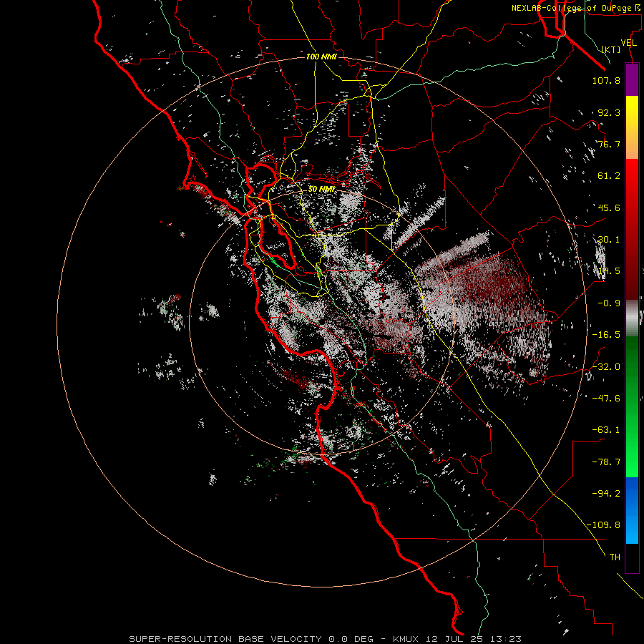The image size is (644, 644).
Task: Pick the black TH segment of the color bar
Action: (632, 557)
